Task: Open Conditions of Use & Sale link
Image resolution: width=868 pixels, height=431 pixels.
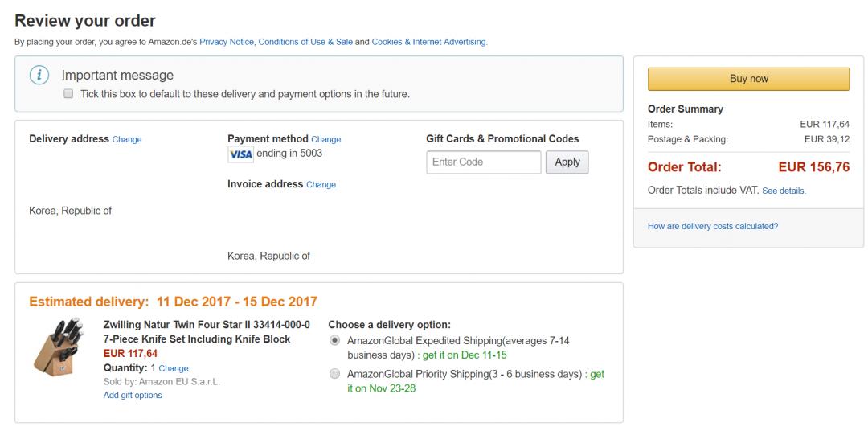Action: [305, 42]
